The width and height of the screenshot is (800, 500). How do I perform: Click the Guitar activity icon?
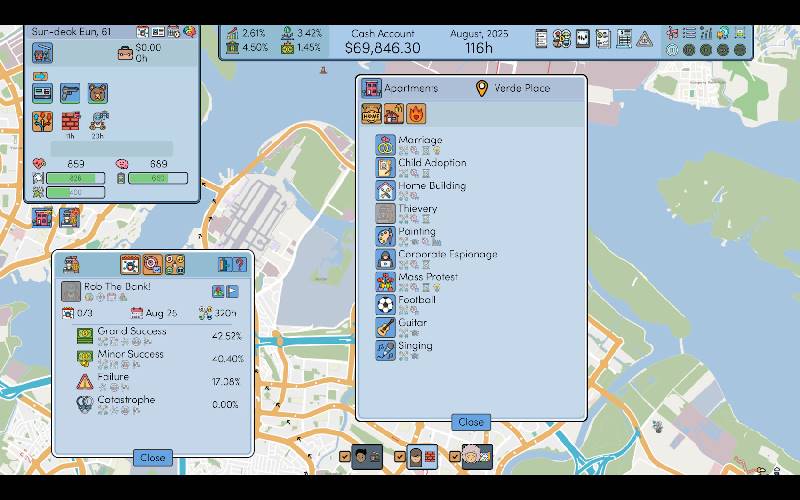pos(386,328)
